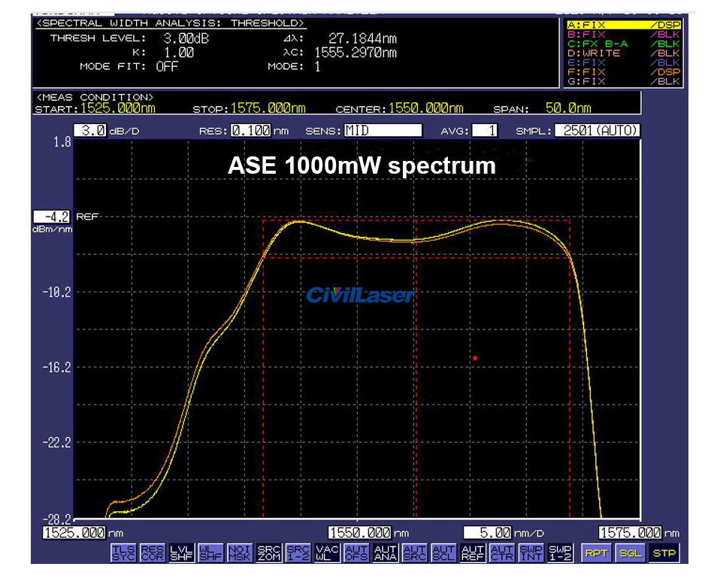Edit the 1550.000 nm center axis field
This screenshot has height=588, width=711.
[x=360, y=532]
